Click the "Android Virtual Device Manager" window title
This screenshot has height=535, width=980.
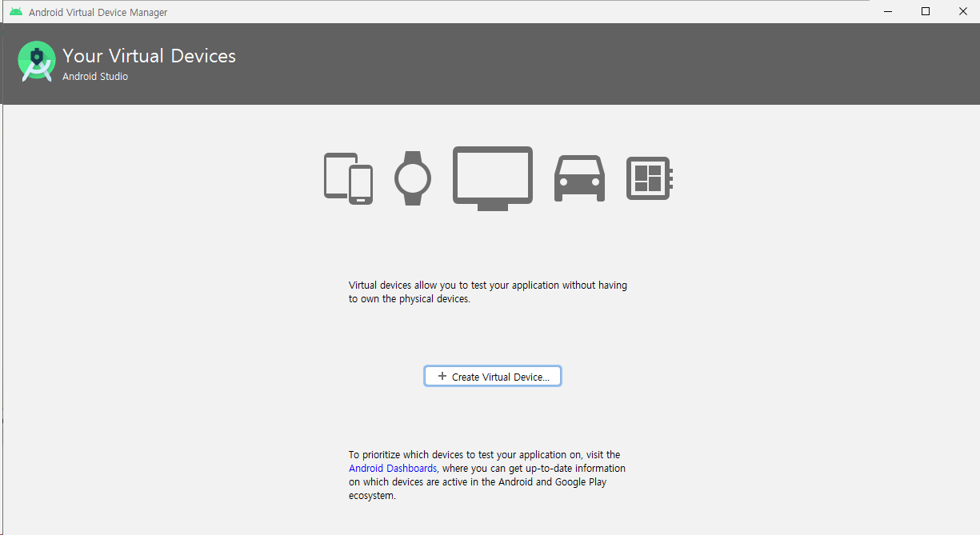click(x=98, y=13)
